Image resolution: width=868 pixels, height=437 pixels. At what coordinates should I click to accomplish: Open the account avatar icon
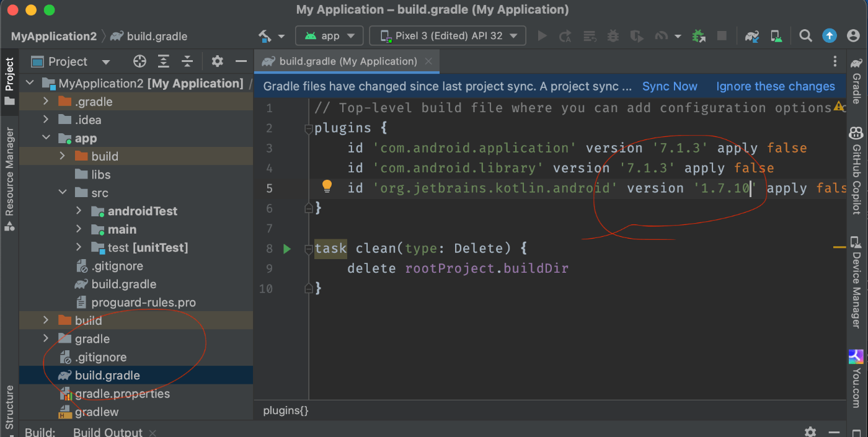coord(853,36)
